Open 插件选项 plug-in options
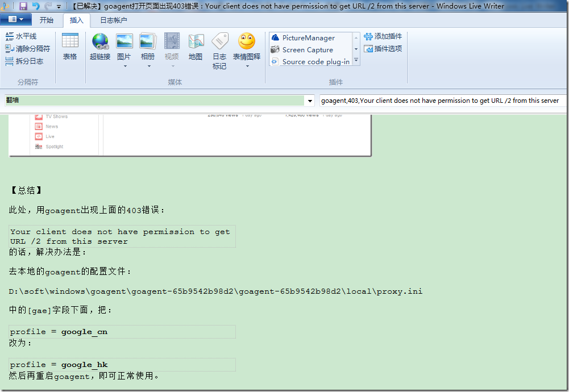This screenshot has width=569, height=392. pyautogui.click(x=383, y=49)
